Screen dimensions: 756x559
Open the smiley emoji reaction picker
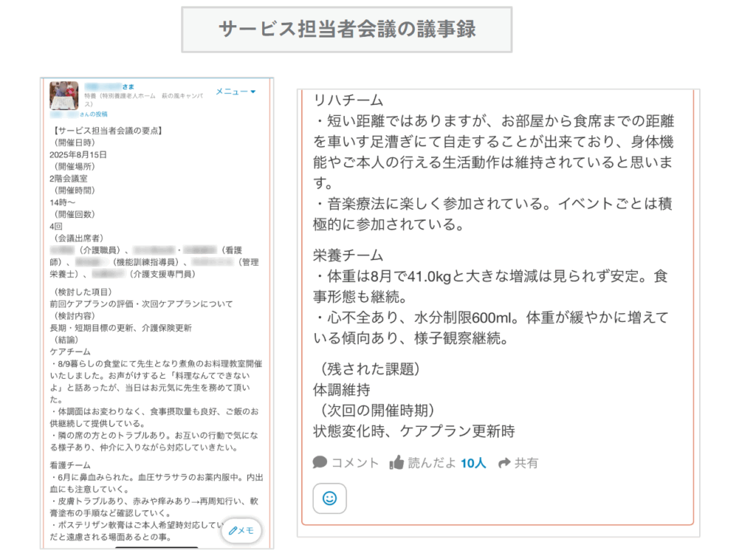[x=329, y=498]
